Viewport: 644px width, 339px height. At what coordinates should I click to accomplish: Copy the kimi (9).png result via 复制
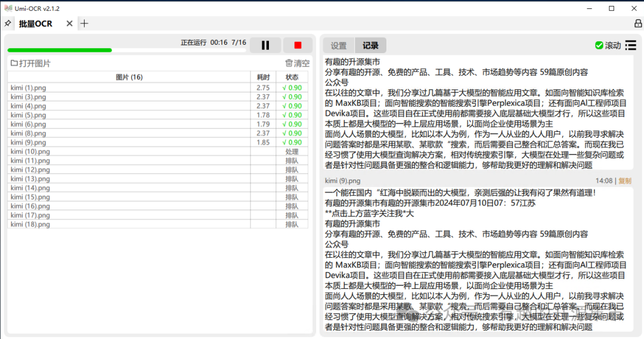coord(624,181)
